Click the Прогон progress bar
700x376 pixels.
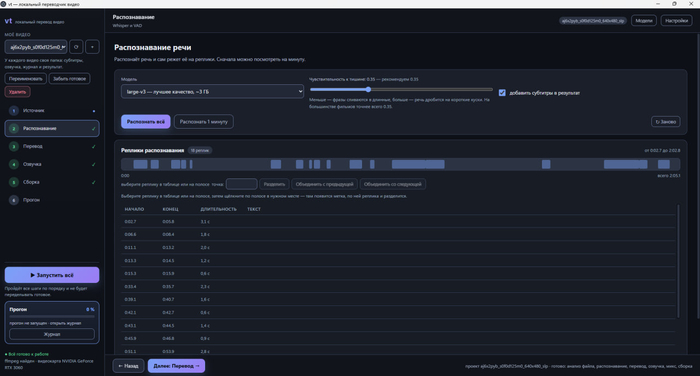[x=52, y=317]
